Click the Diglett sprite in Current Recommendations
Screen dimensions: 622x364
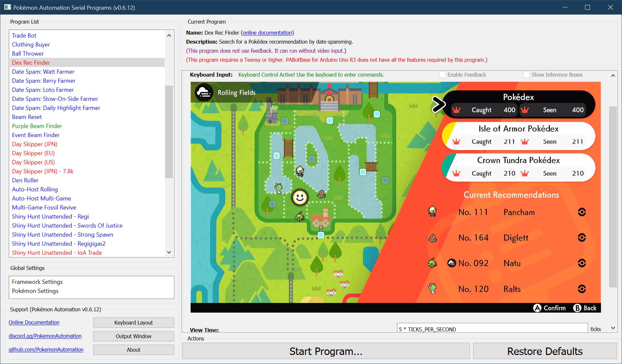(x=432, y=238)
